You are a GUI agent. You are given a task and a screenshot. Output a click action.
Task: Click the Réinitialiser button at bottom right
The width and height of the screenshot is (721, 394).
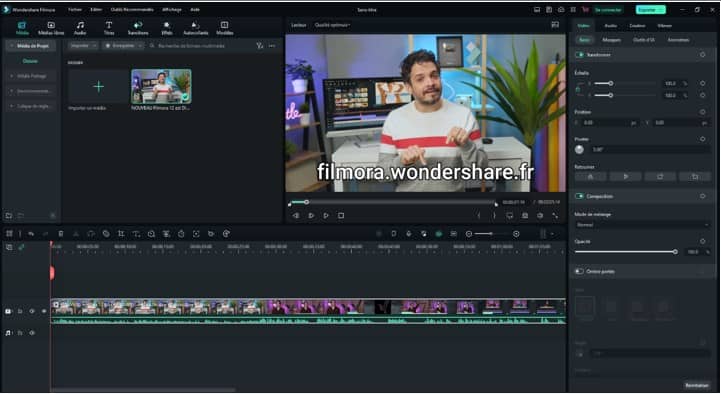click(697, 385)
